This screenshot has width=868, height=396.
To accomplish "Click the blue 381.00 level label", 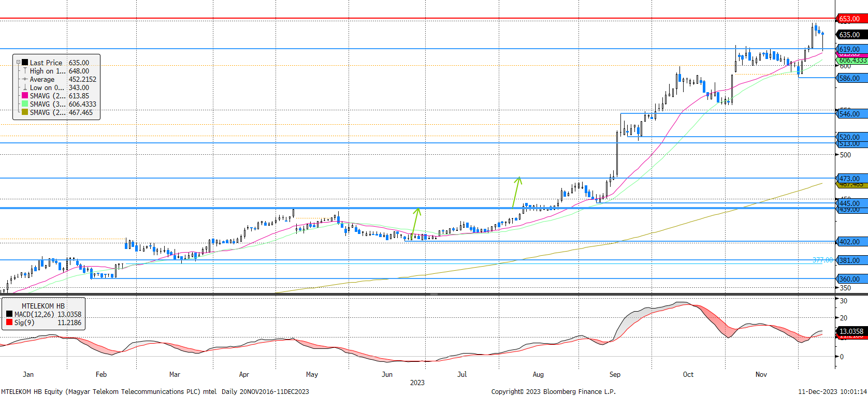I will (x=852, y=260).
